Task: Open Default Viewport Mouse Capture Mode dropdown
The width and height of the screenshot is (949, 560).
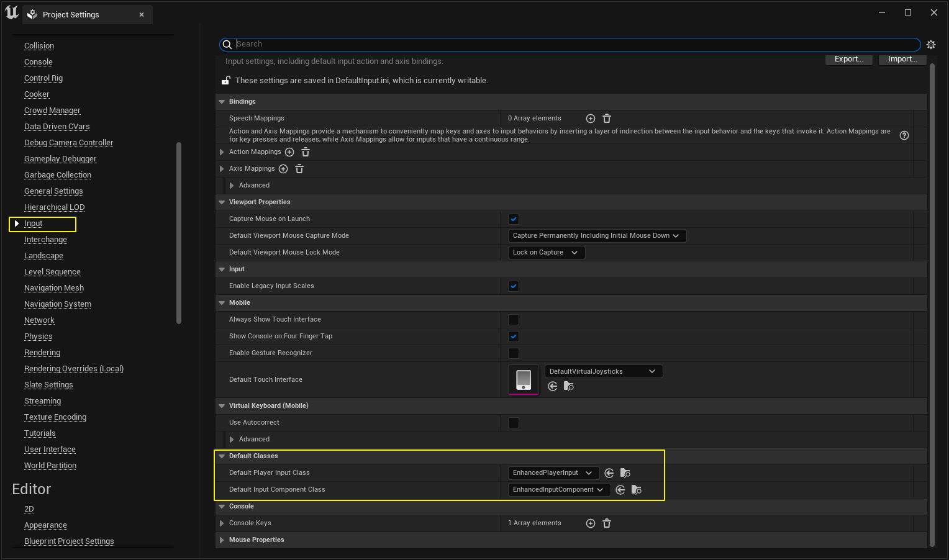Action: click(596, 236)
